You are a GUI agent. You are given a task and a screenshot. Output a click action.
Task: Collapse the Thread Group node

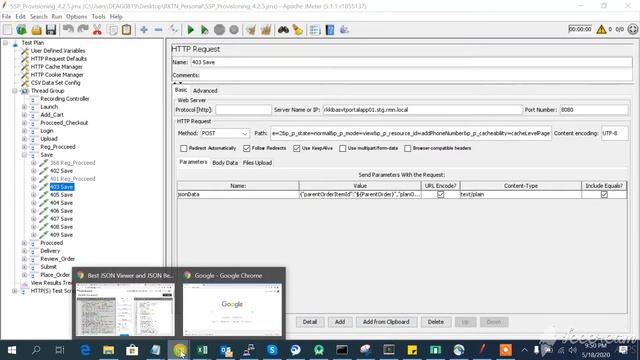15,91
